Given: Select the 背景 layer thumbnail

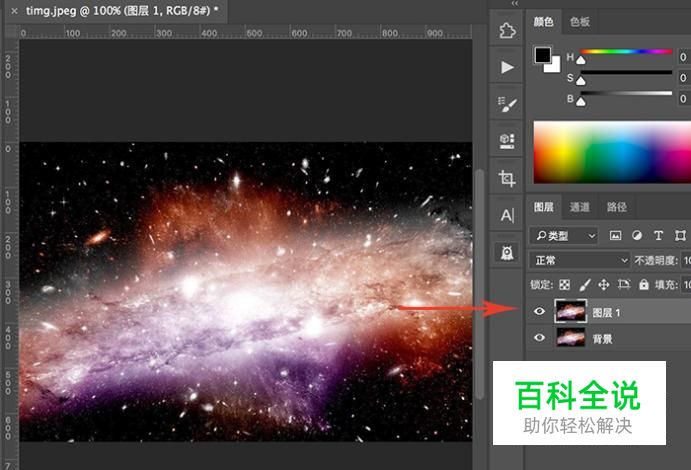Looking at the screenshot, I should coord(571,338).
